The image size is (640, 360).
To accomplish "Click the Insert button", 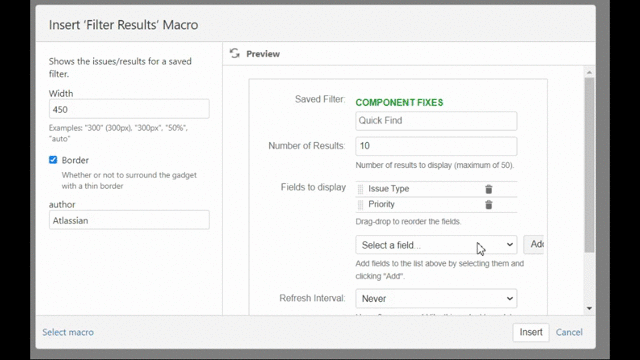I will coord(531,332).
